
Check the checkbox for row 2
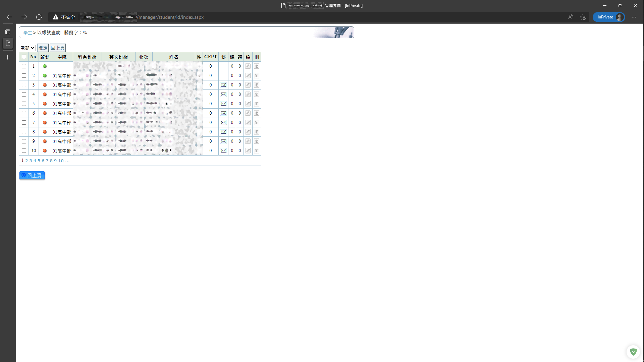24,76
